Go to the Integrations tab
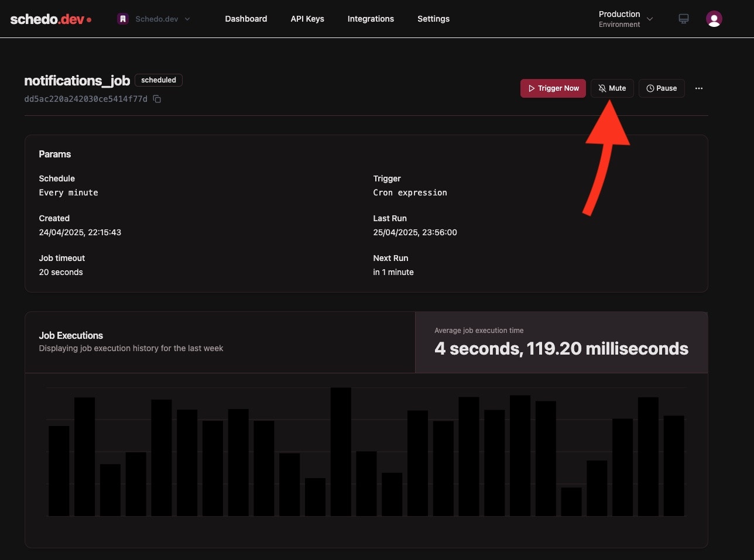Screen dimensions: 754x560 pos(371,19)
